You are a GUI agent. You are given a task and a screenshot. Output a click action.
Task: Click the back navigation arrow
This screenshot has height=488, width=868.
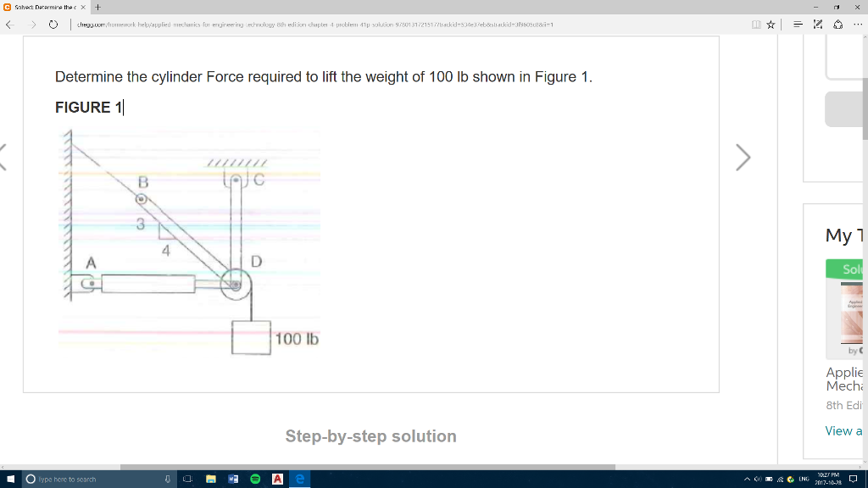[9, 25]
